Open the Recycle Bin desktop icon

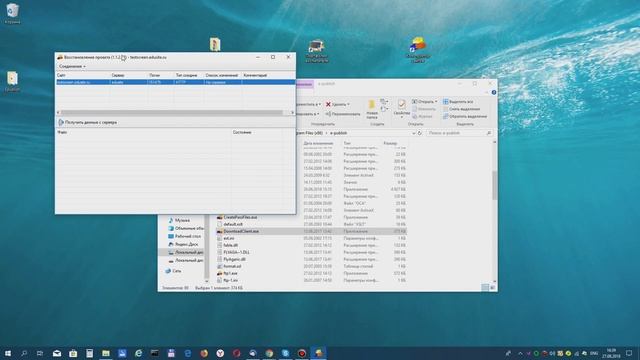(x=12, y=13)
